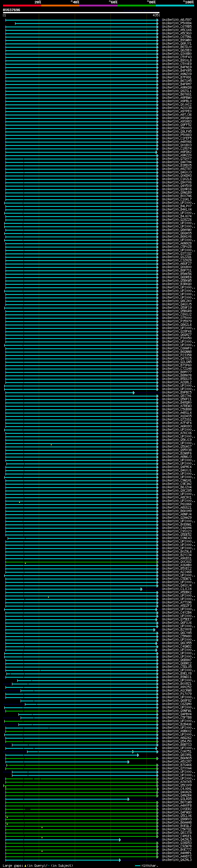
Task: Select hit label UniRef100_B4FN19
Action: coord(176,67)
